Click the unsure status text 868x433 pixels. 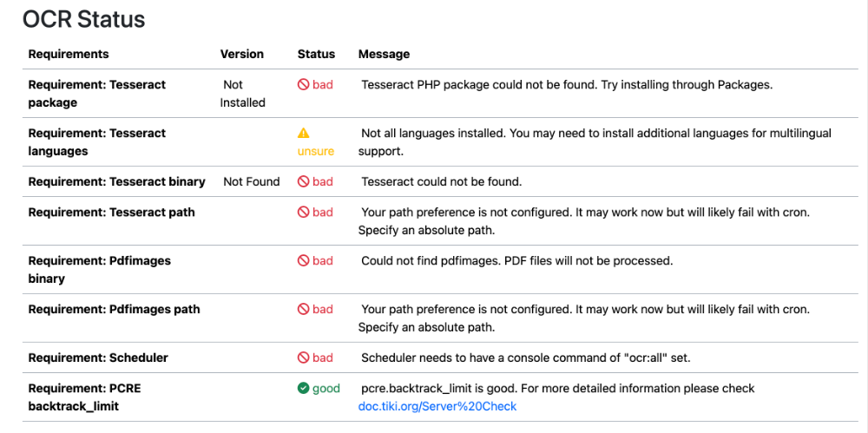point(316,151)
